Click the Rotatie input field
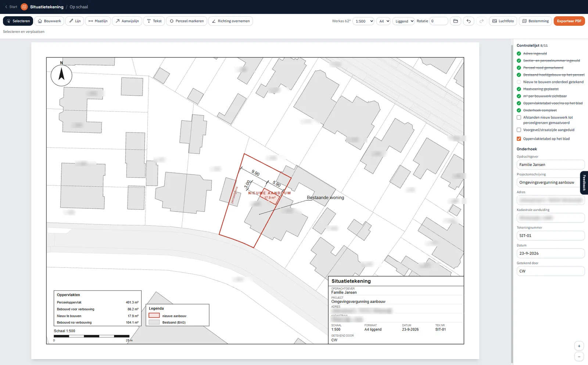This screenshot has height=365, width=588. 439,21
